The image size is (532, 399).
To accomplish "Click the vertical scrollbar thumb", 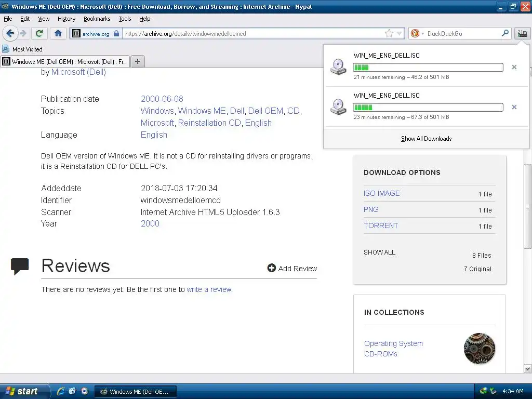I will [x=528, y=206].
